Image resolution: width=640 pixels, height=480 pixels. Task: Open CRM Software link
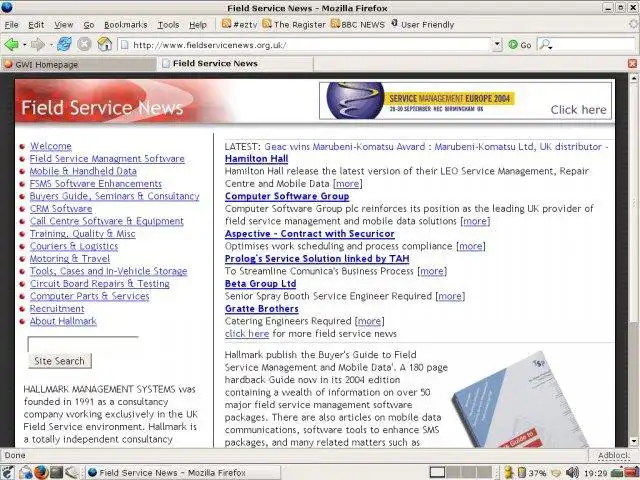pyautogui.click(x=61, y=209)
